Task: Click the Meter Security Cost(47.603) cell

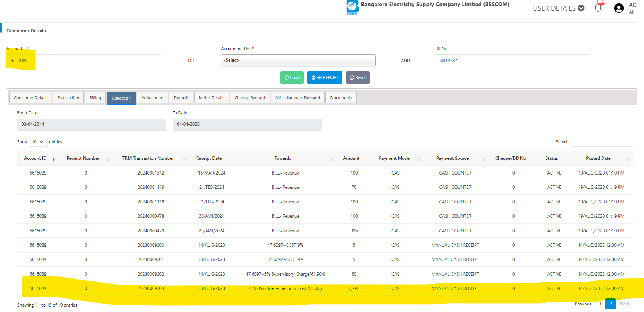Action: point(285,288)
